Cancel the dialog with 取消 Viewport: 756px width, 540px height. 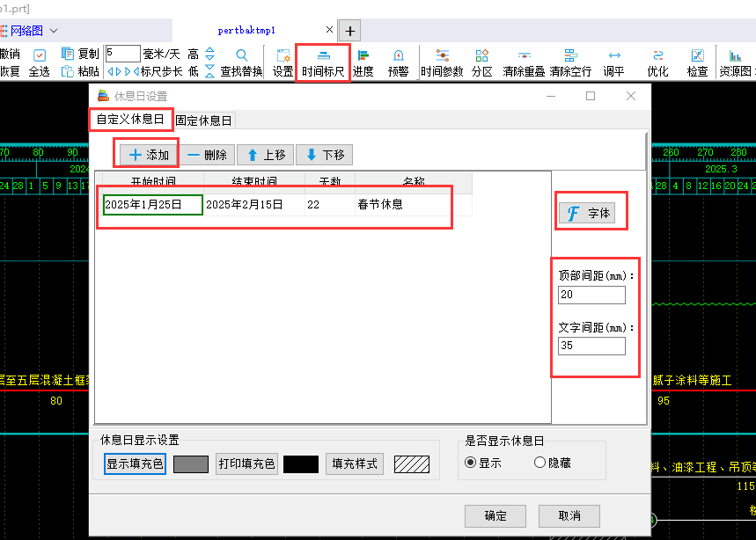pos(569,516)
